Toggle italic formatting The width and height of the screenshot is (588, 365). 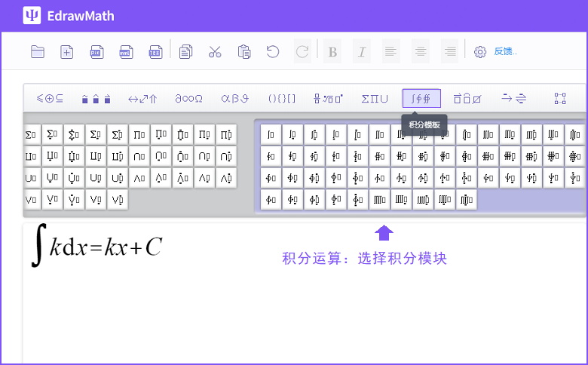point(362,51)
